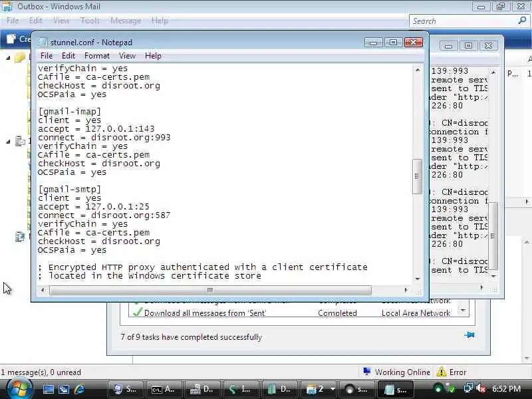This screenshot has width=532, height=399.
Task: Collapse the second account tree node in Windows Mail
Action: 8,142
